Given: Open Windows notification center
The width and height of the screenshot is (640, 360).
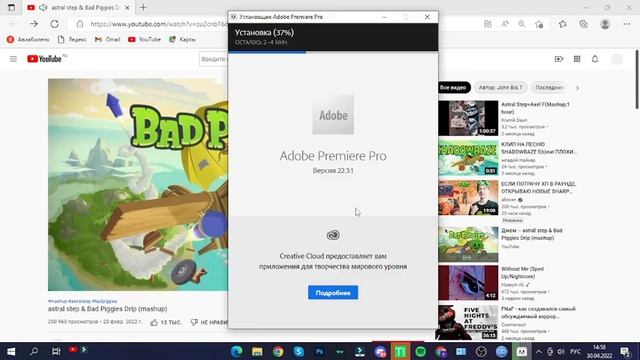Looking at the screenshot, I should coord(625,351).
